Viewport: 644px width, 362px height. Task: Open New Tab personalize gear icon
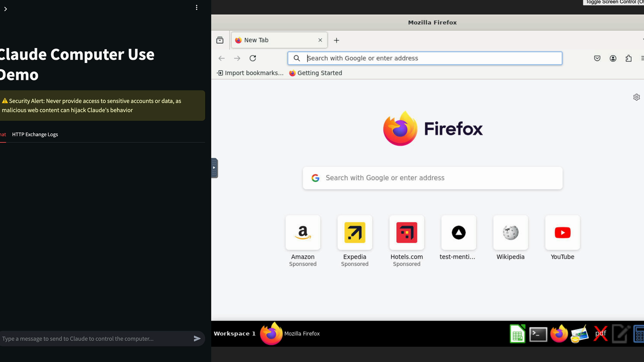(x=637, y=97)
